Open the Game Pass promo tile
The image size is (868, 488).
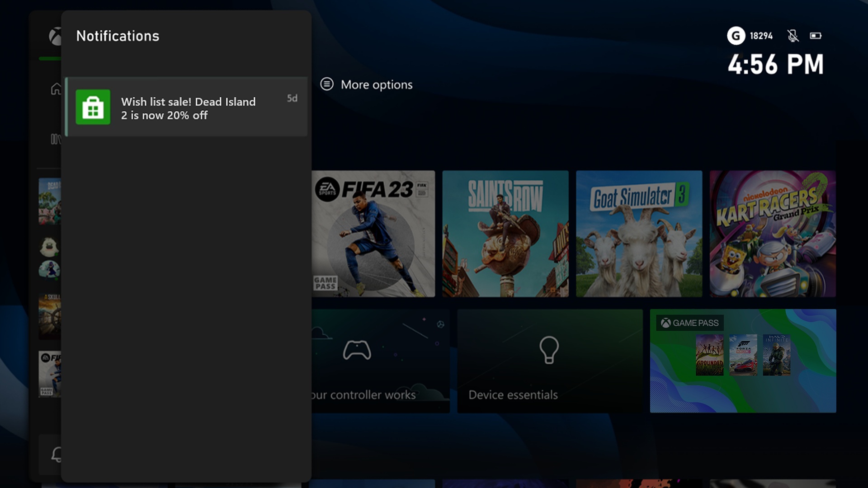coord(743,361)
